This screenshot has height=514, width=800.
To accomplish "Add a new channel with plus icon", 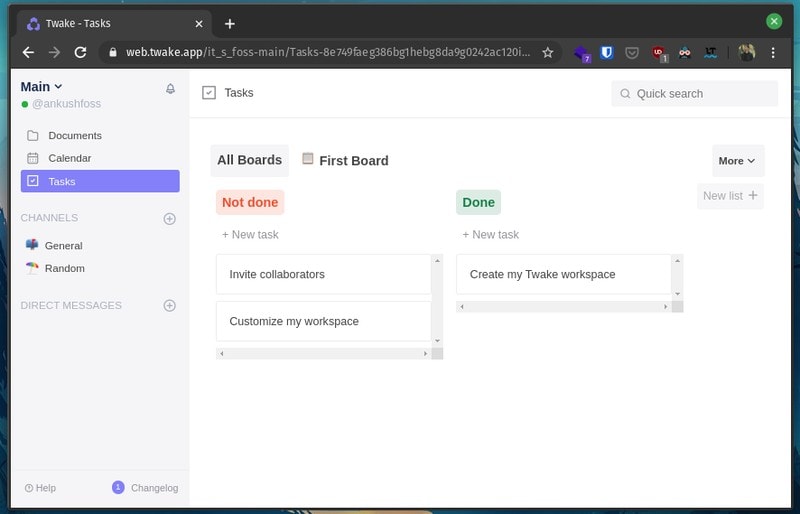I will [169, 218].
